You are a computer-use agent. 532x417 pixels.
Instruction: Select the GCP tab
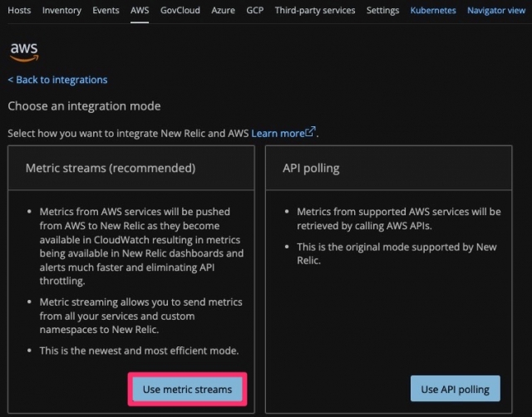tap(256, 11)
